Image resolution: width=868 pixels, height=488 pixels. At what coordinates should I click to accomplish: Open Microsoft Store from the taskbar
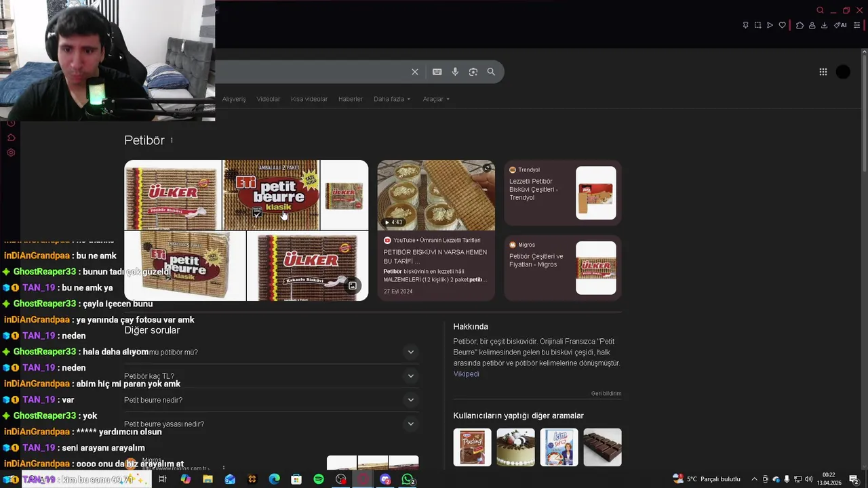coord(296,479)
